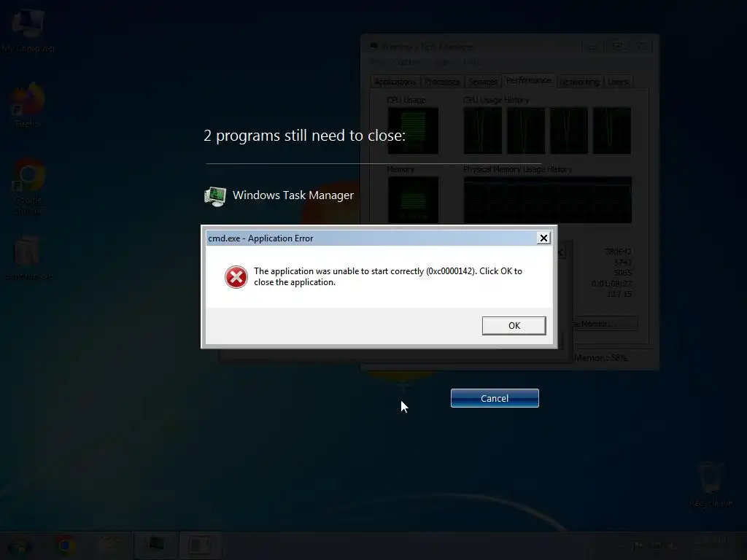Switch to Task Manager's Networking tab
This screenshot has width=747, height=560.
coord(579,82)
